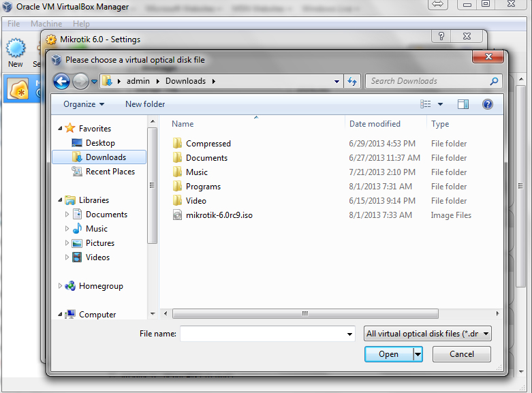Screen dimensions: 532x393
Task: Click the File name input field
Action: pos(263,334)
